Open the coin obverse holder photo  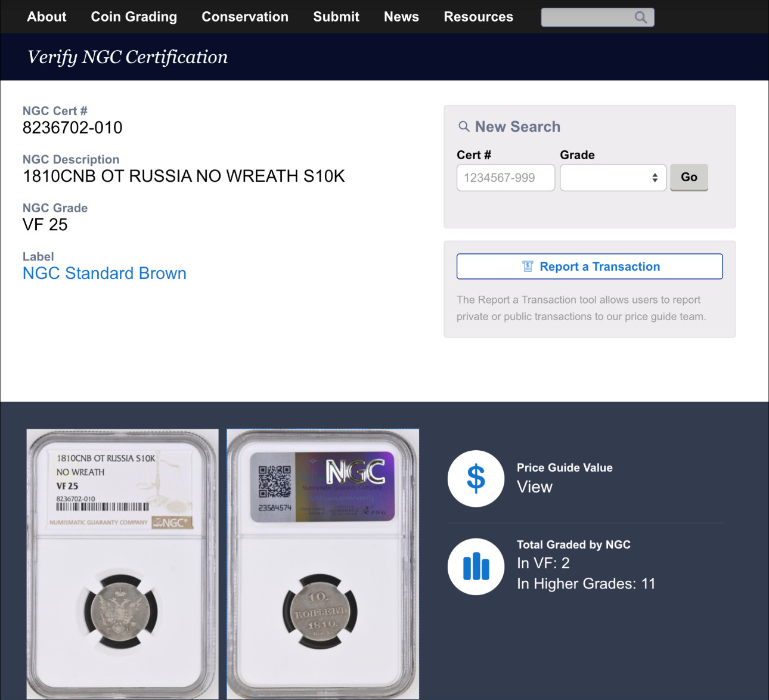[x=122, y=564]
